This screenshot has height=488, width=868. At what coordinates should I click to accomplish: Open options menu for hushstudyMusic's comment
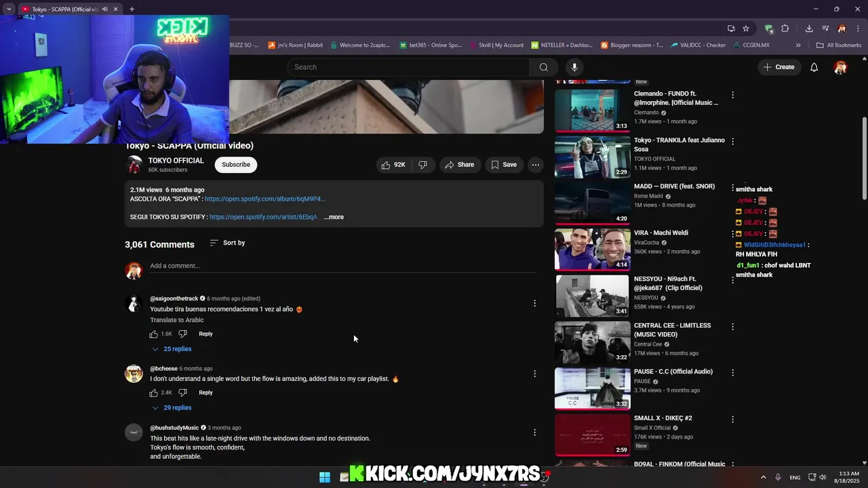tap(534, 432)
